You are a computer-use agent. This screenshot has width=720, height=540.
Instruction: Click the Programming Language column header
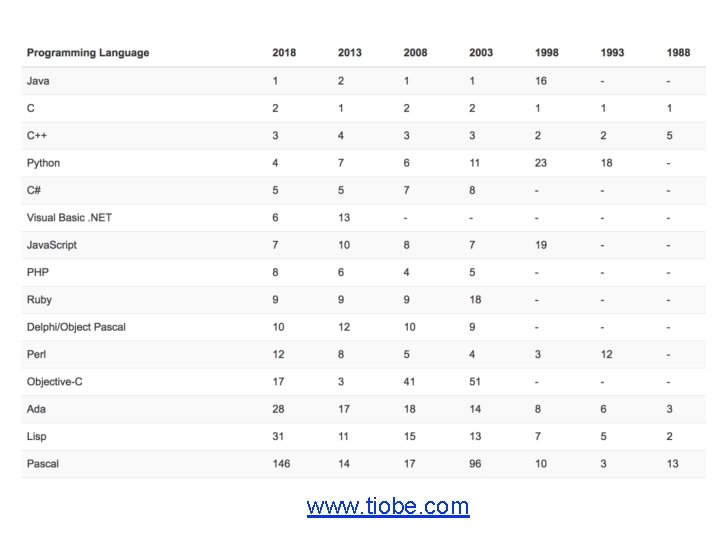coord(88,53)
